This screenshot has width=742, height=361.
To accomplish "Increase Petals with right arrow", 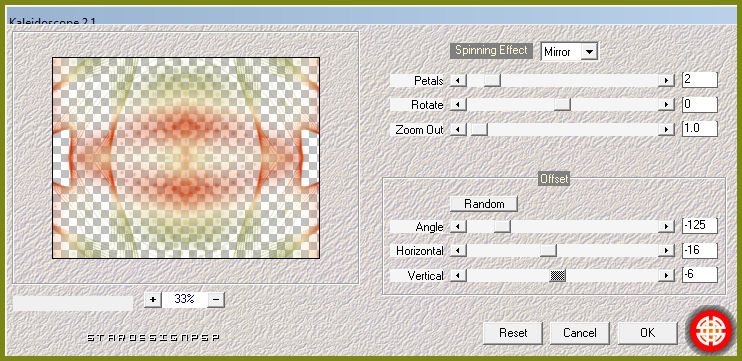I will 666,80.
